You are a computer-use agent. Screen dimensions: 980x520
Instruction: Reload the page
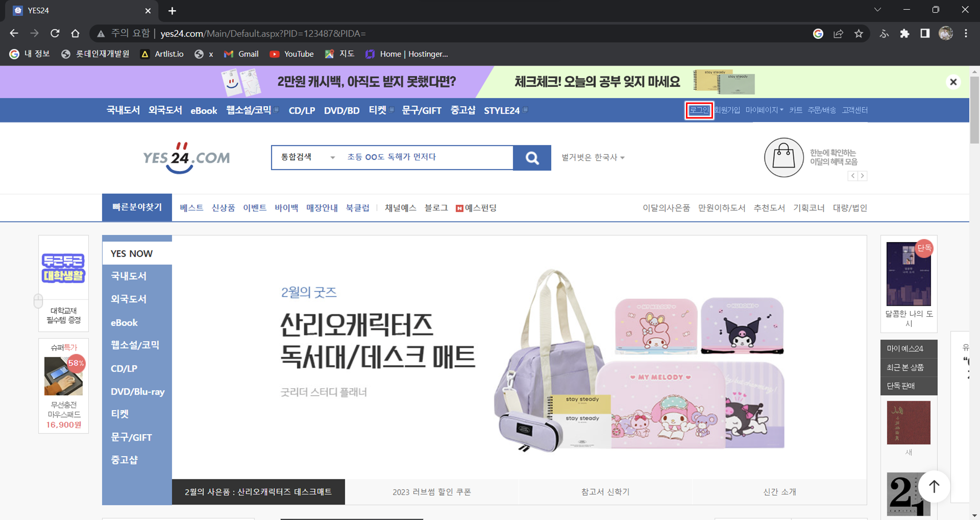[55, 33]
